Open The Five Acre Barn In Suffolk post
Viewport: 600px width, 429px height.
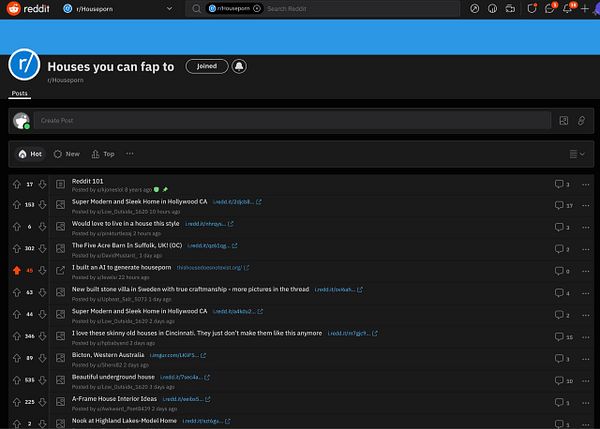pyautogui.click(x=127, y=245)
